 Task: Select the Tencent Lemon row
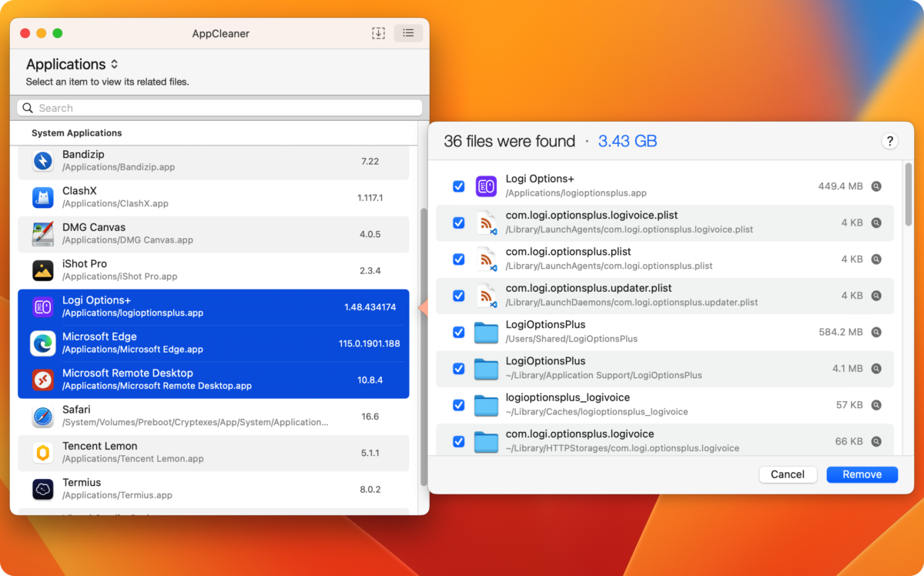(x=213, y=452)
